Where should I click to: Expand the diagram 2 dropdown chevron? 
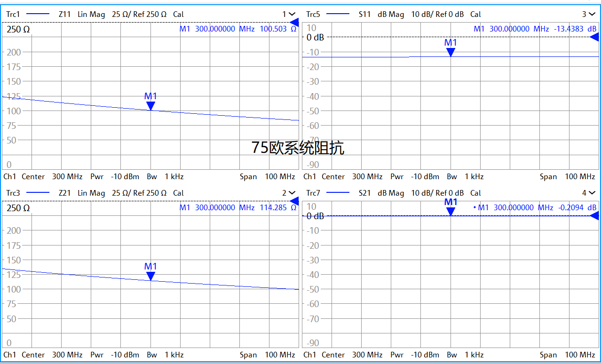(292, 193)
